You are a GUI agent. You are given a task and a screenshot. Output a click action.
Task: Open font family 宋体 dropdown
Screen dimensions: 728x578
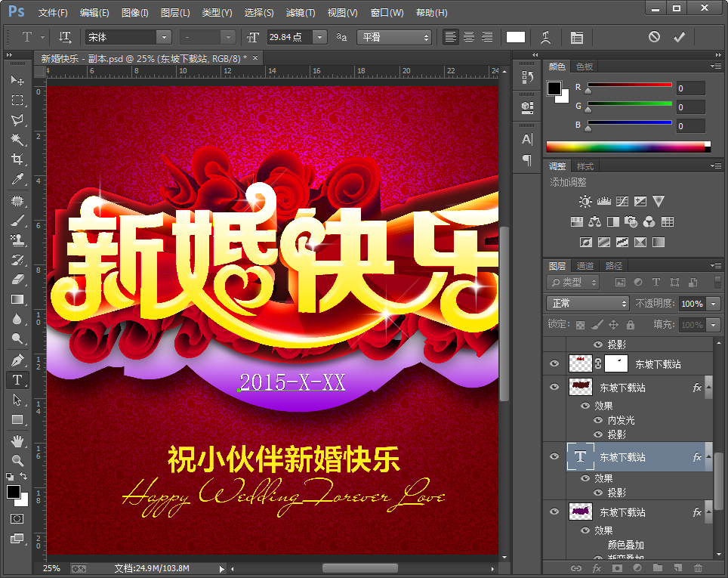(x=164, y=37)
